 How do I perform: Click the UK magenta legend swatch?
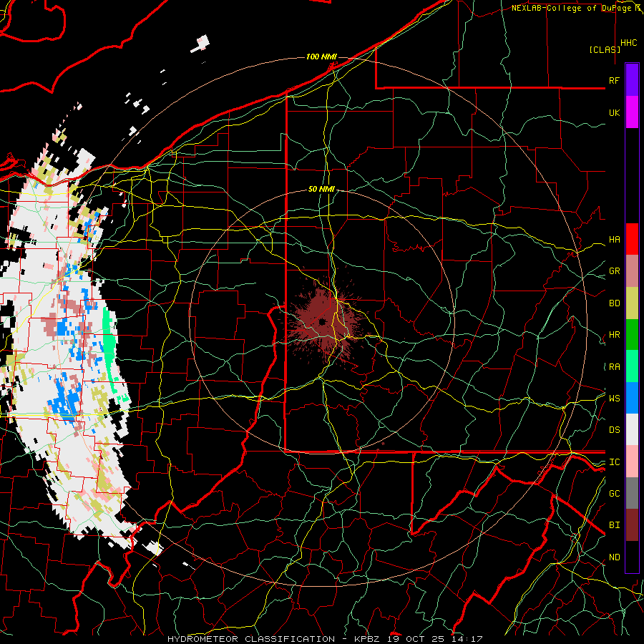[x=632, y=112]
